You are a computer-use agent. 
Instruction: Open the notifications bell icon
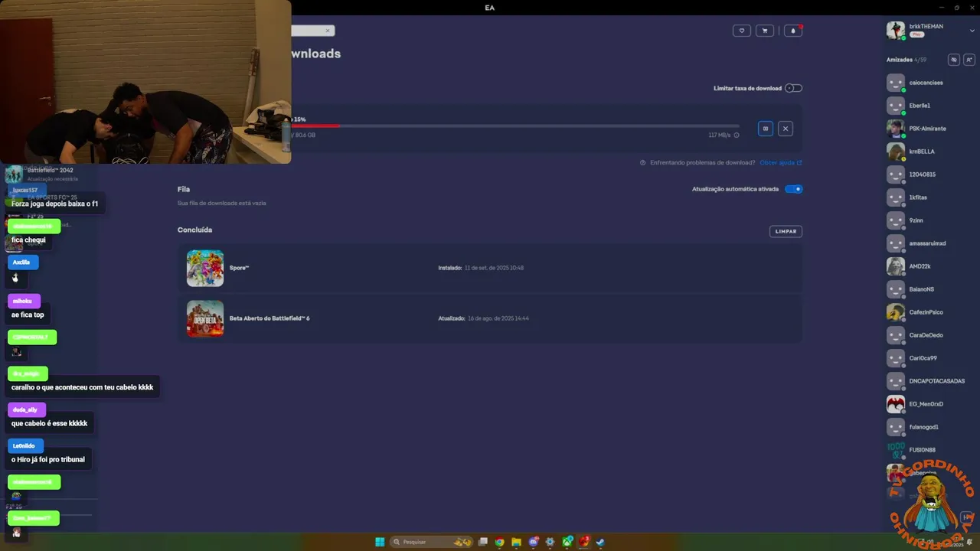(x=793, y=31)
